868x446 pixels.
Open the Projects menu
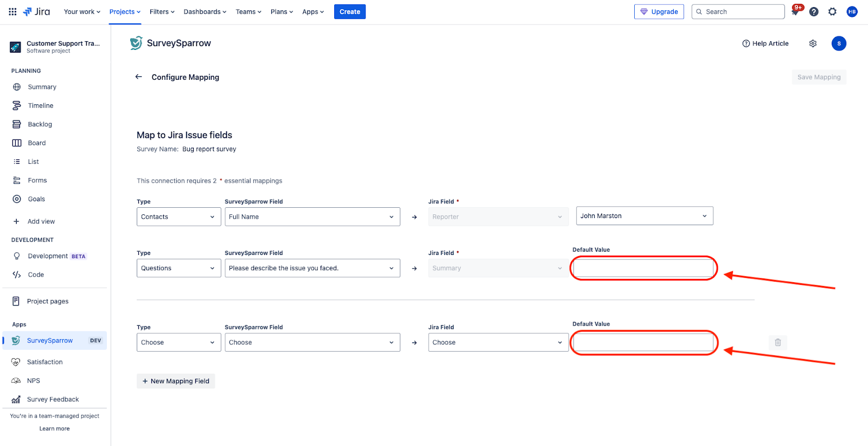125,11
